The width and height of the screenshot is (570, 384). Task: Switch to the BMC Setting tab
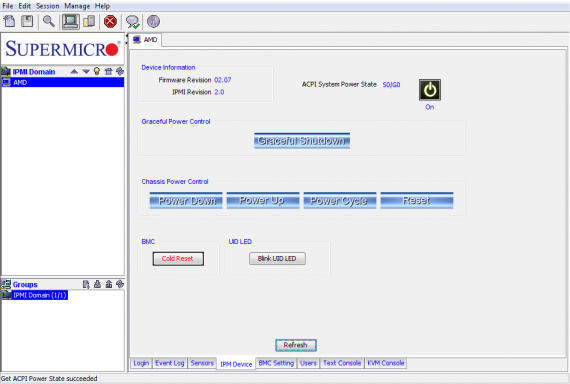tap(276, 363)
